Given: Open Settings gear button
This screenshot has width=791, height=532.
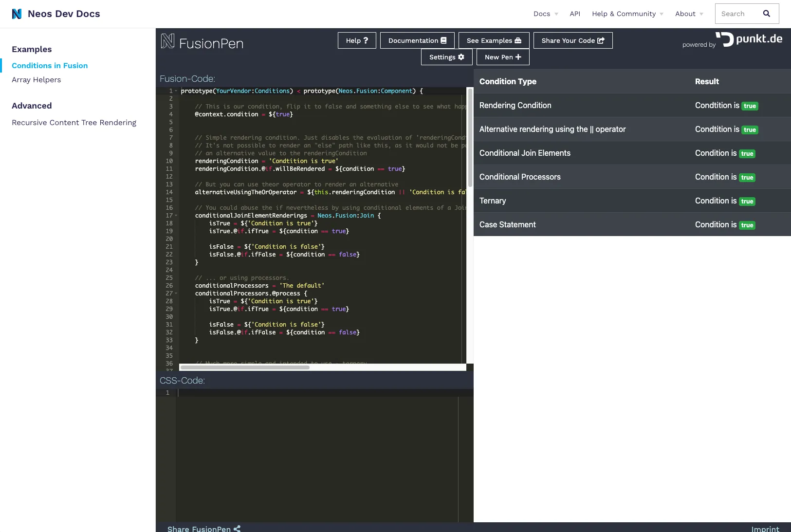Looking at the screenshot, I should point(446,57).
